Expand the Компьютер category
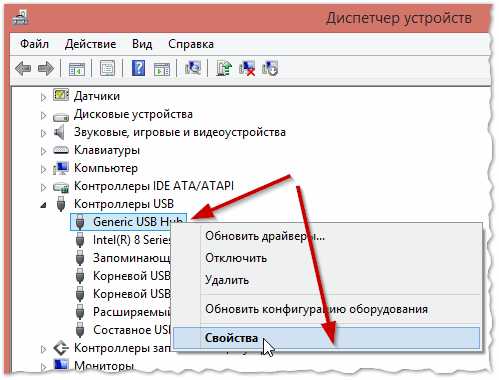The image size is (499, 380). 43,169
